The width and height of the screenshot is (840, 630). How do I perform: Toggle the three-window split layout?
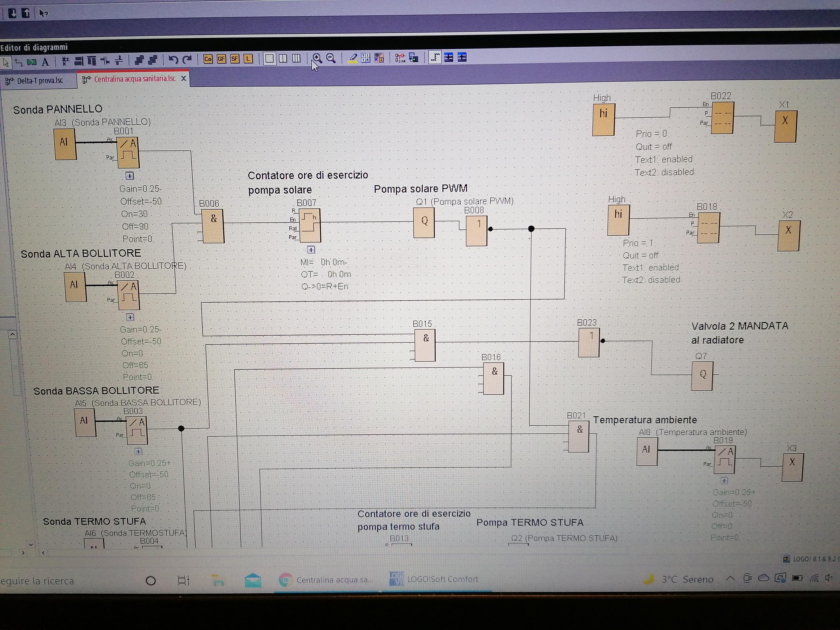pyautogui.click(x=297, y=58)
